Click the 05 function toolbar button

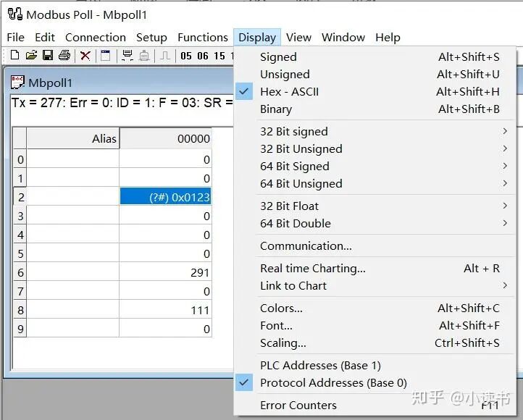[x=186, y=56]
